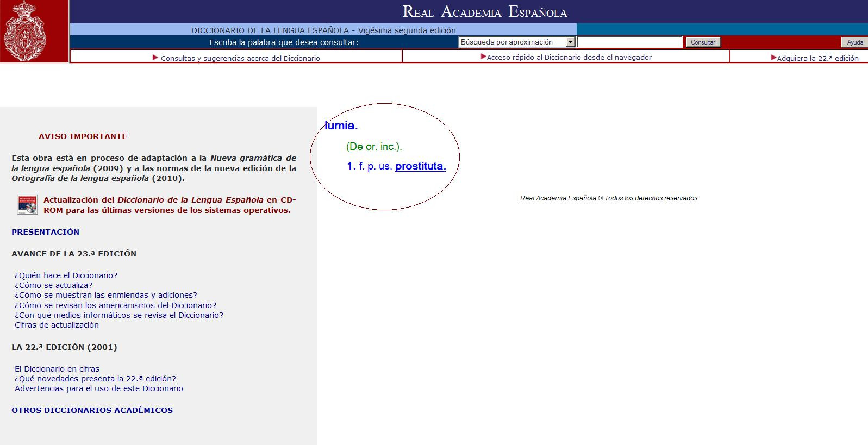
Task: Select Cifras de actualización link
Action: (57, 325)
